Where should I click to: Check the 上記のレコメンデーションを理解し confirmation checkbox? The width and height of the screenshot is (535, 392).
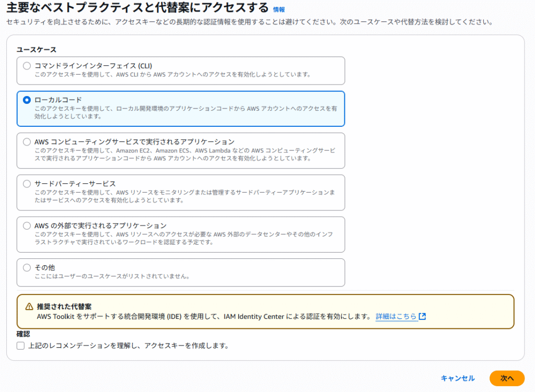point(20,346)
